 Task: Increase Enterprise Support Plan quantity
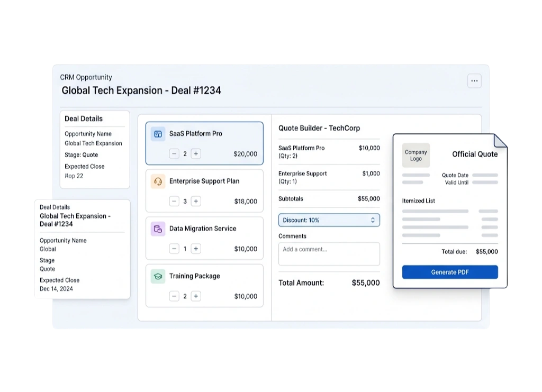[x=196, y=201]
